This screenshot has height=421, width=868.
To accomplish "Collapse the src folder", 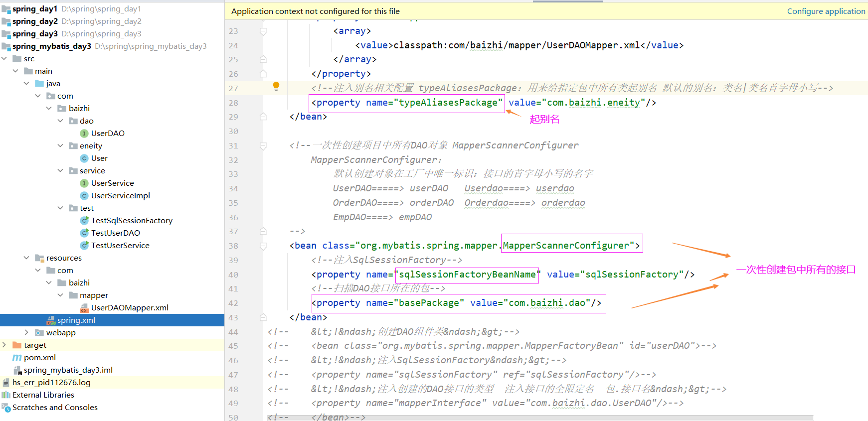I will click(4, 59).
